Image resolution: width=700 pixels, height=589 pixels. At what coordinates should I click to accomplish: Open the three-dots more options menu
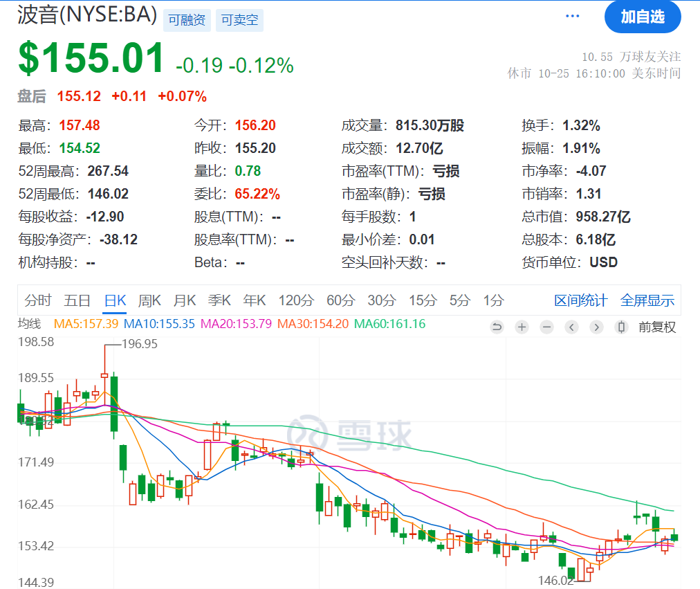tap(572, 16)
